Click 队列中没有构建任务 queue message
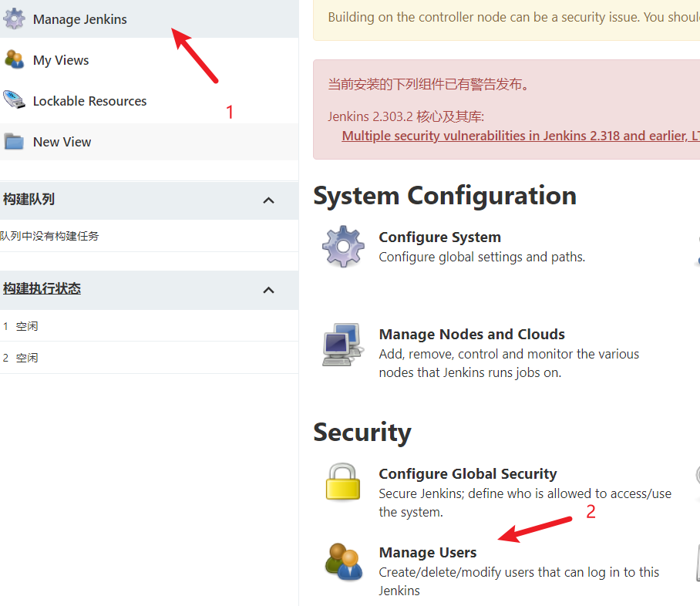The image size is (700, 606). pos(49,236)
